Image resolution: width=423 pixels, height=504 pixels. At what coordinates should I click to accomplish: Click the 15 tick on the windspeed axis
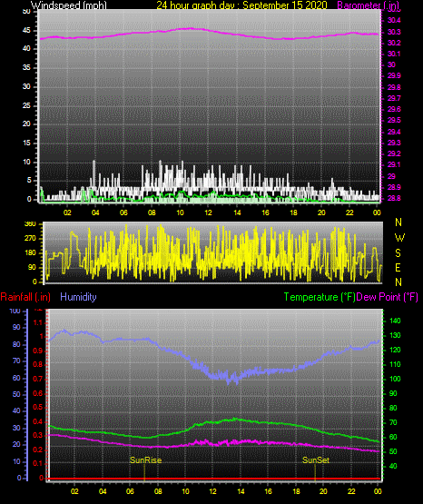[26, 143]
